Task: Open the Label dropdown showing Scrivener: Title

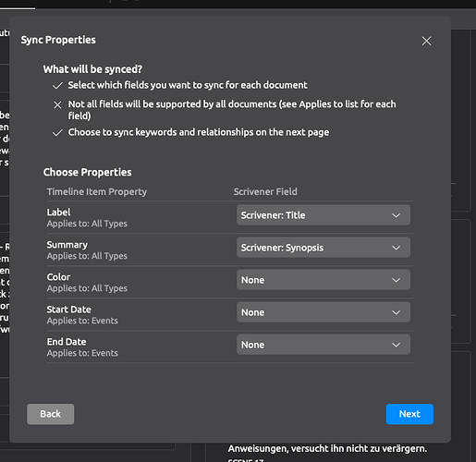Action: 323,215
